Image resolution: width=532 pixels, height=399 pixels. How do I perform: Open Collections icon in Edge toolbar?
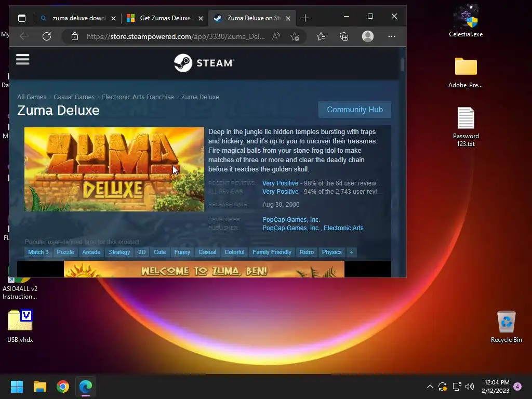344,36
